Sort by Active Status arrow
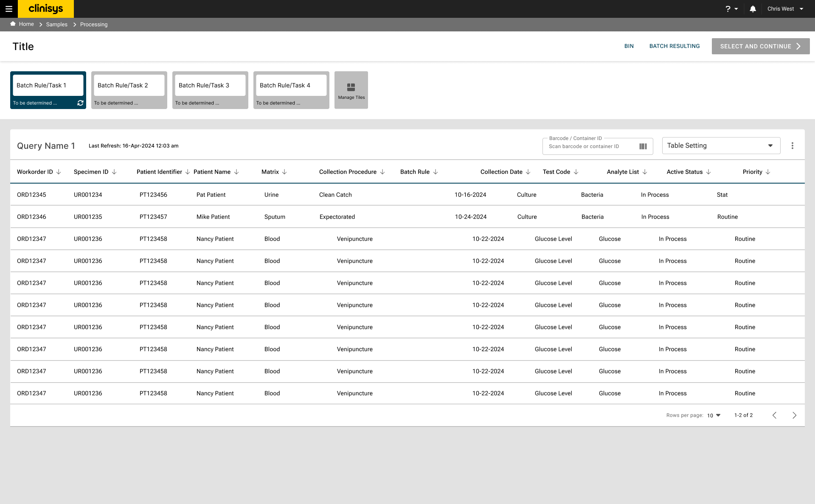The height and width of the screenshot is (504, 815). (x=708, y=172)
